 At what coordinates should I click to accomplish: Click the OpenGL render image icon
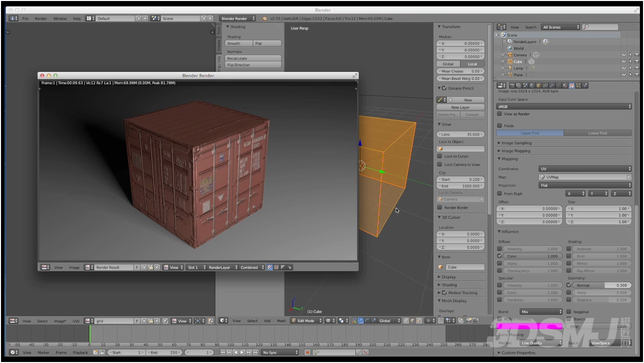point(468,320)
